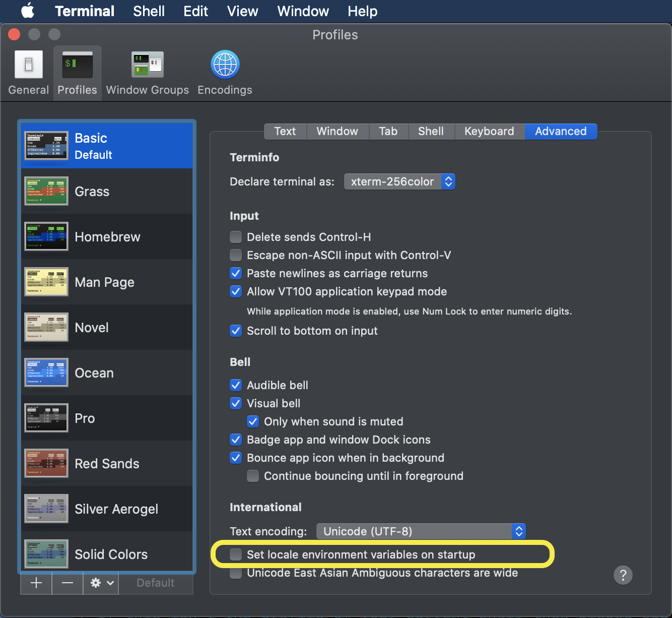672x618 pixels.
Task: Uncheck Bounce app icon when in background
Action: point(236,458)
